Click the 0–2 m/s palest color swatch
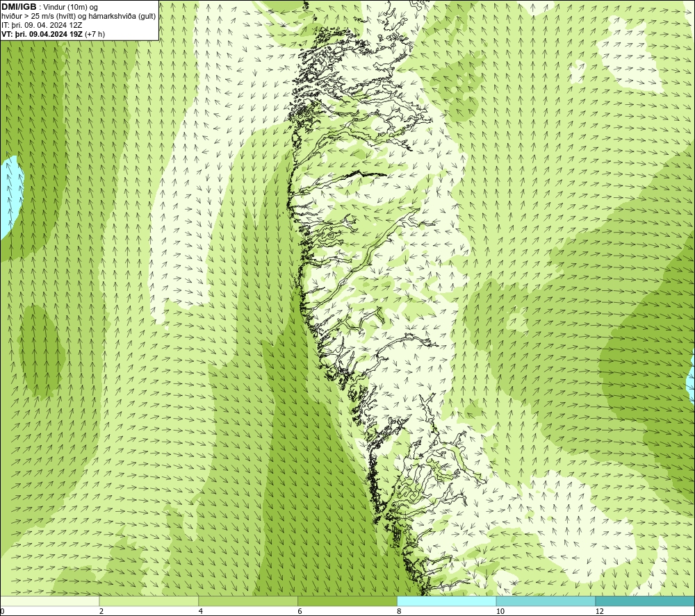Image resolution: width=695 pixels, height=616 pixels. coord(49,601)
